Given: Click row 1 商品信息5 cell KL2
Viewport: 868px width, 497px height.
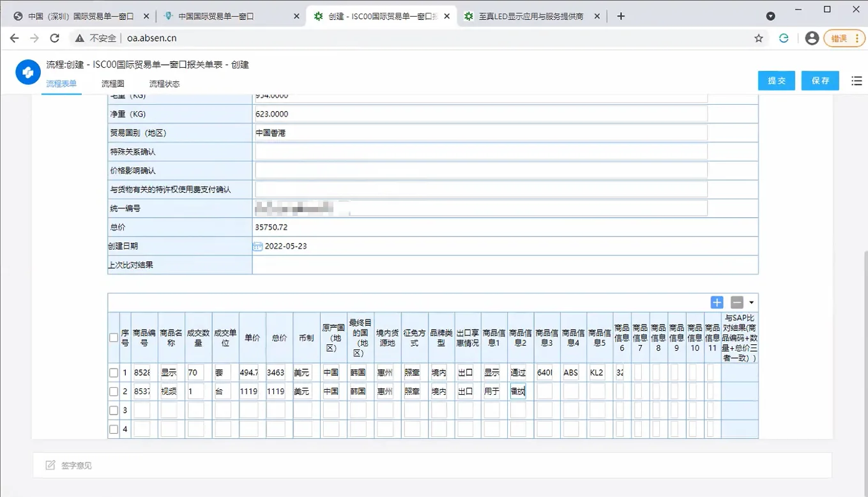Looking at the screenshot, I should click(x=597, y=372).
